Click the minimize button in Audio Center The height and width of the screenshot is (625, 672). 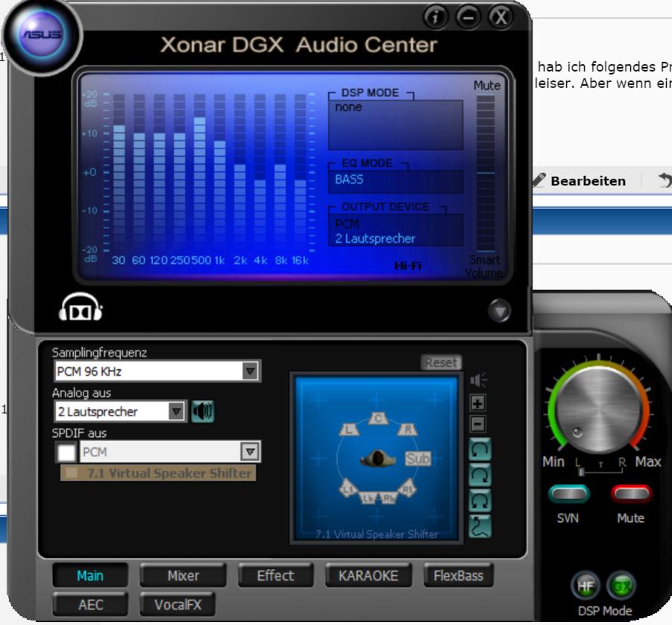click(468, 18)
